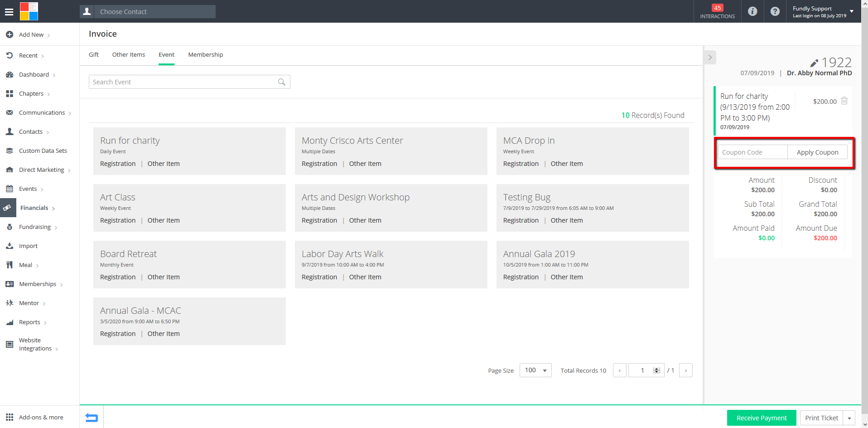
Task: Click the Receive Payment button
Action: [762, 418]
